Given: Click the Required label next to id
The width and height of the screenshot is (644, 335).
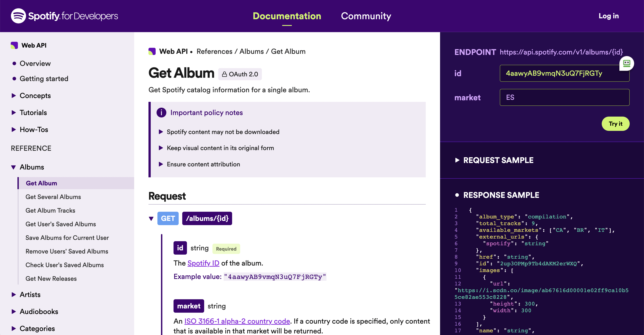Looking at the screenshot, I should click(226, 249).
